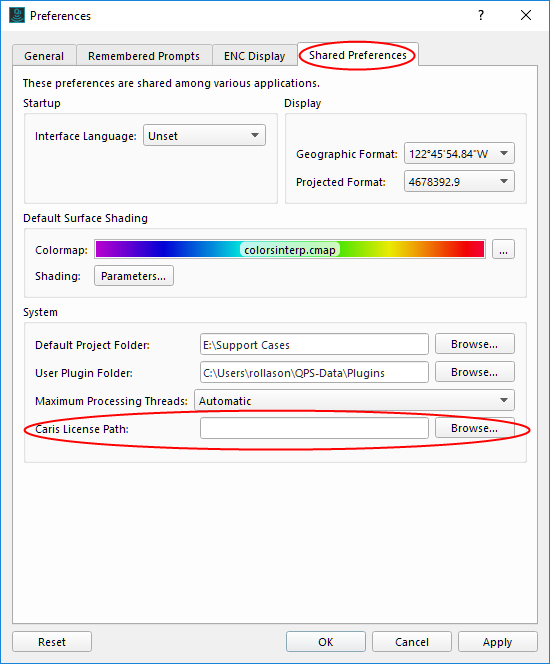Apply the preference changes
Image resolution: width=550 pixels, height=664 pixels.
[x=498, y=642]
